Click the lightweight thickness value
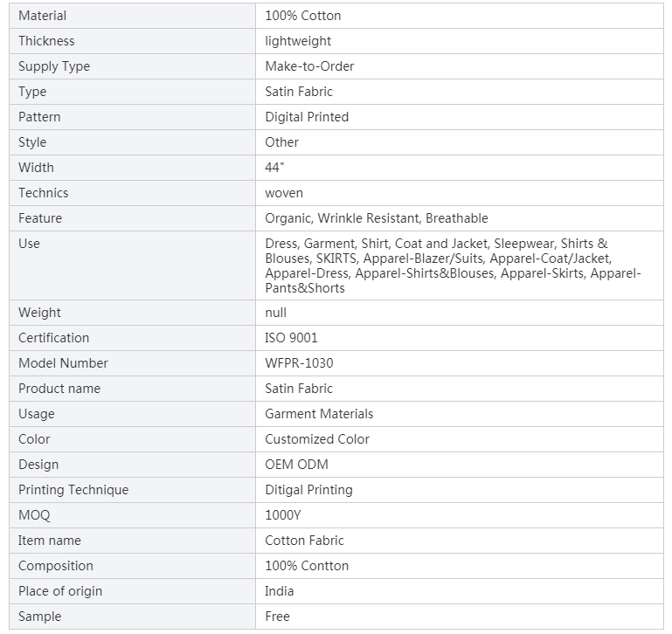 click(298, 41)
